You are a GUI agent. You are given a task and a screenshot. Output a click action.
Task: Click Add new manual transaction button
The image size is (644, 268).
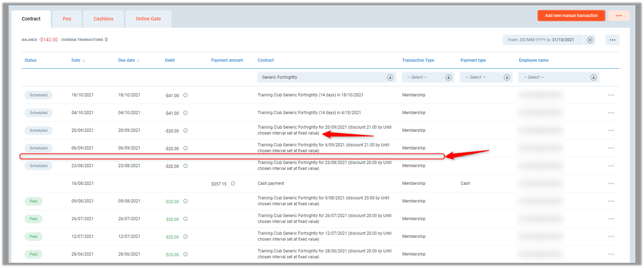[x=571, y=16]
